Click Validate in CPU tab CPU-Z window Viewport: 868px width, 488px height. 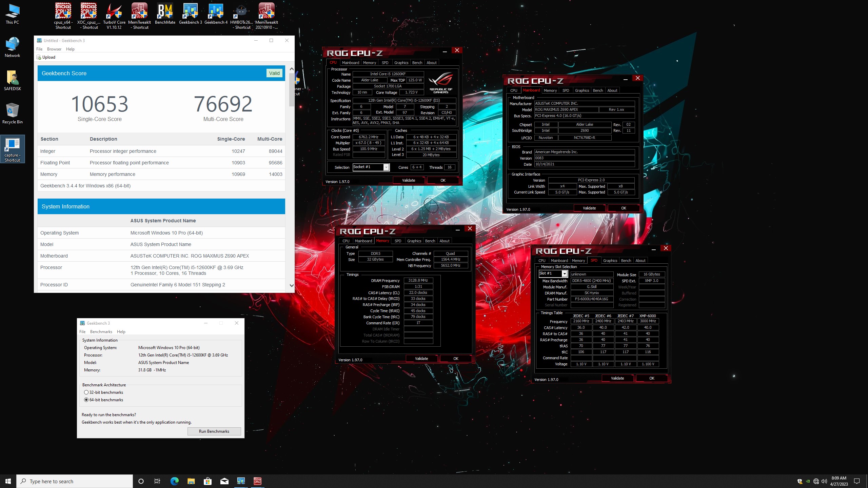click(x=409, y=180)
